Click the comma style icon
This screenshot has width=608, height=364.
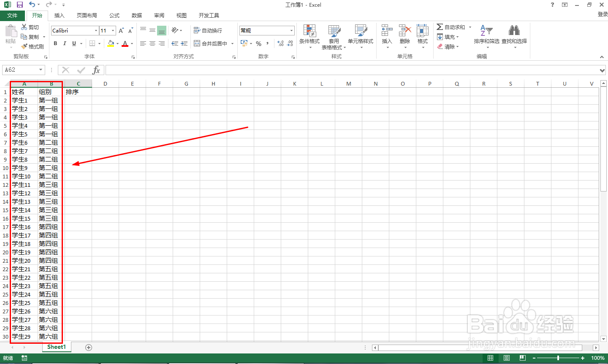pos(268,43)
